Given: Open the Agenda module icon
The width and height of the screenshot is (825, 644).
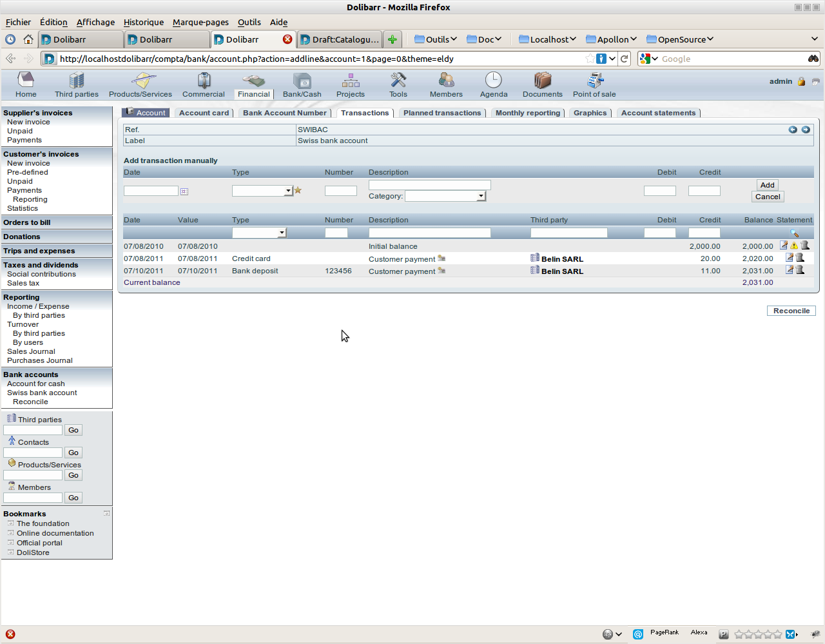Looking at the screenshot, I should click(493, 81).
